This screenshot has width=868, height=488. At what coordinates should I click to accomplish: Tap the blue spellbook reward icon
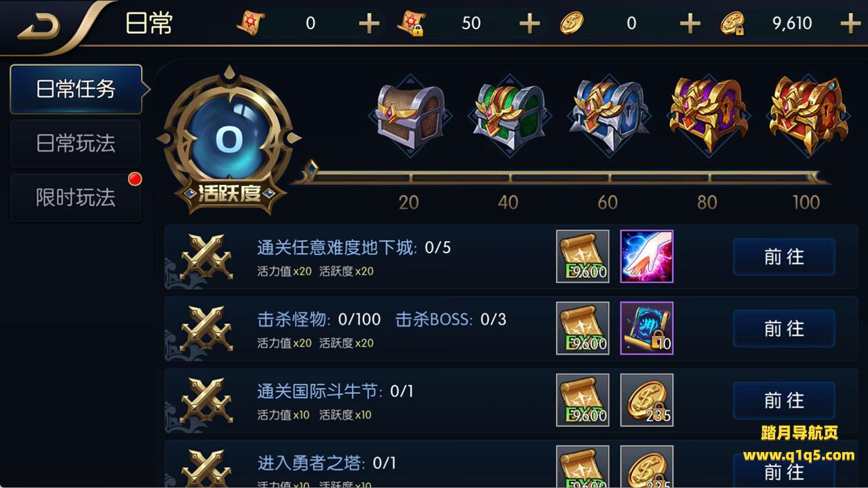point(646,328)
